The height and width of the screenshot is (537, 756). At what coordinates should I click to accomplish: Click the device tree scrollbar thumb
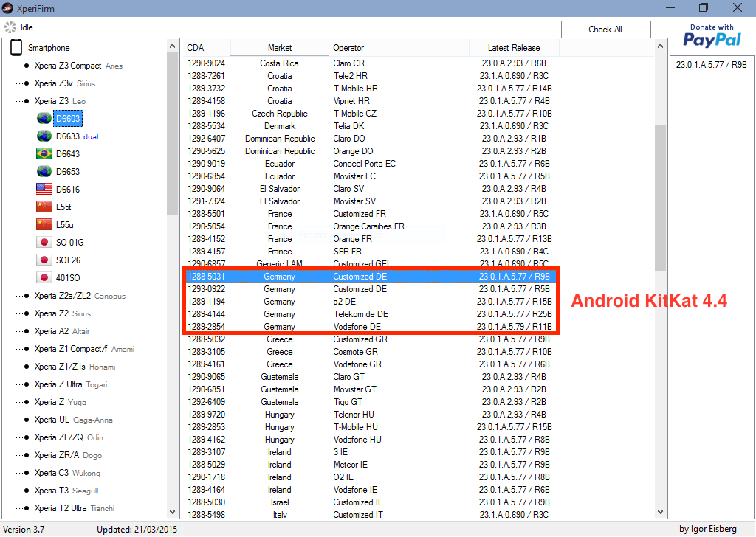coord(172,133)
